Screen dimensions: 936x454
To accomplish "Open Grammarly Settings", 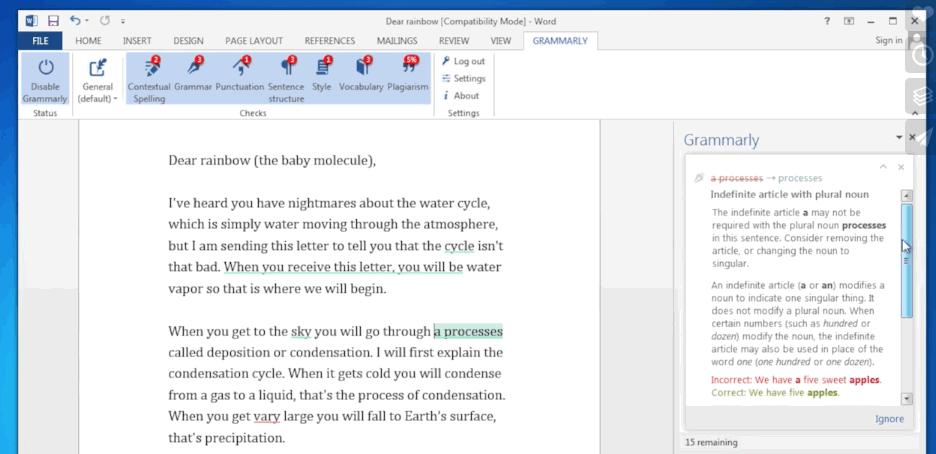I will [x=463, y=78].
